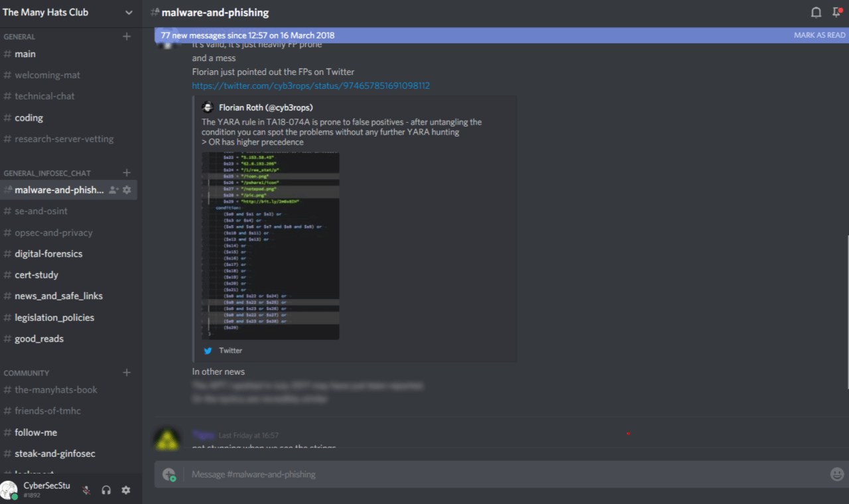
Task: Toggle headphones deafen in user panel
Action: 106,490
